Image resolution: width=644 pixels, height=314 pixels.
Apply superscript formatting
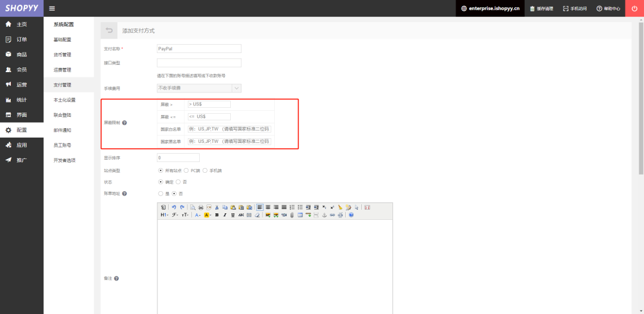(x=332, y=207)
